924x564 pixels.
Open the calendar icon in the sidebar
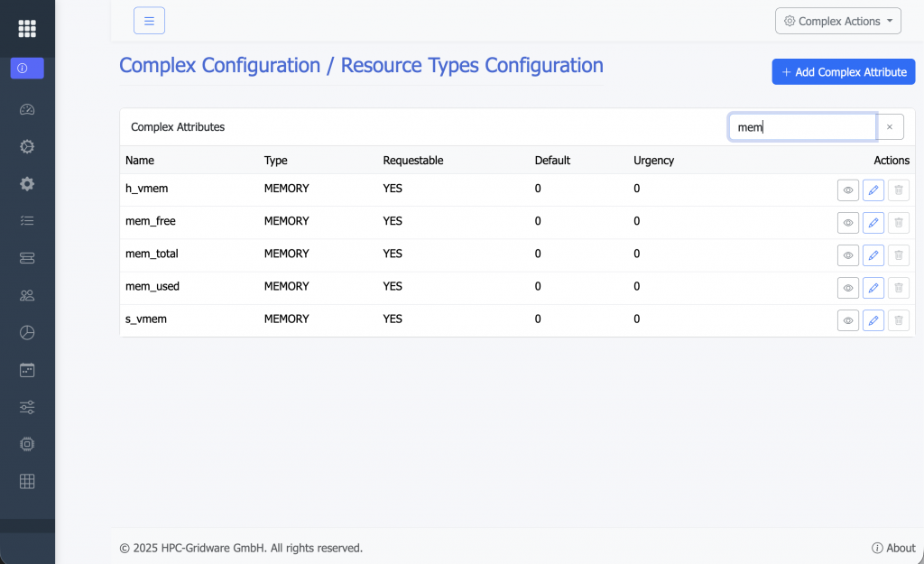tap(27, 369)
